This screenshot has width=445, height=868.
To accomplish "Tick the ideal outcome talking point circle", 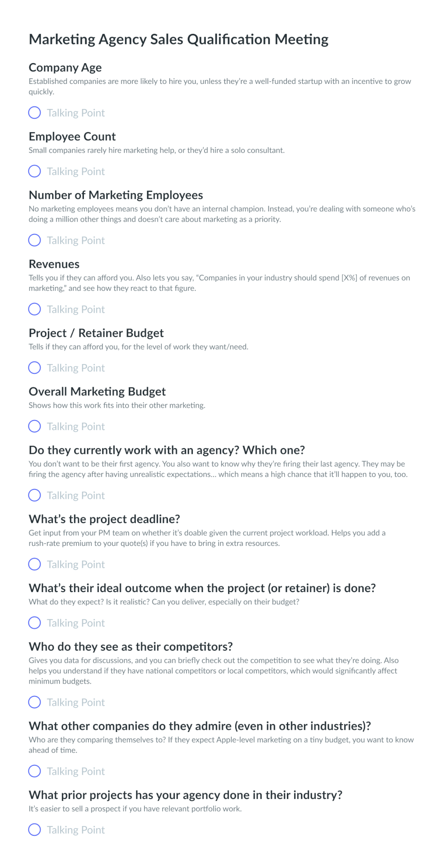I will tap(34, 623).
